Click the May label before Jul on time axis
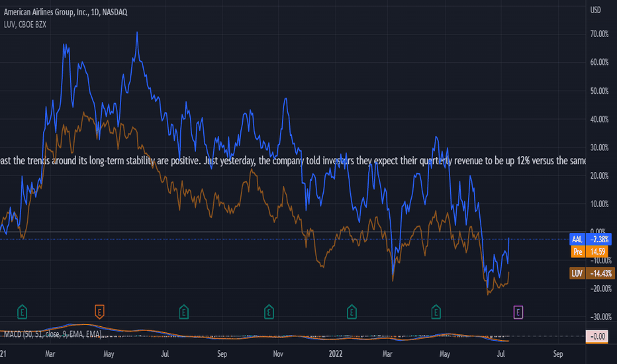 (109, 354)
